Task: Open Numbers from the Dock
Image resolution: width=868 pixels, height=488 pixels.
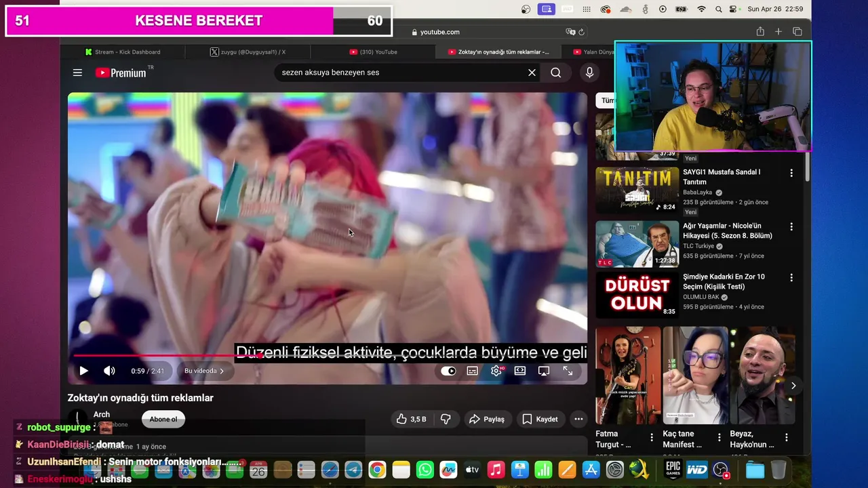Action: 543,470
